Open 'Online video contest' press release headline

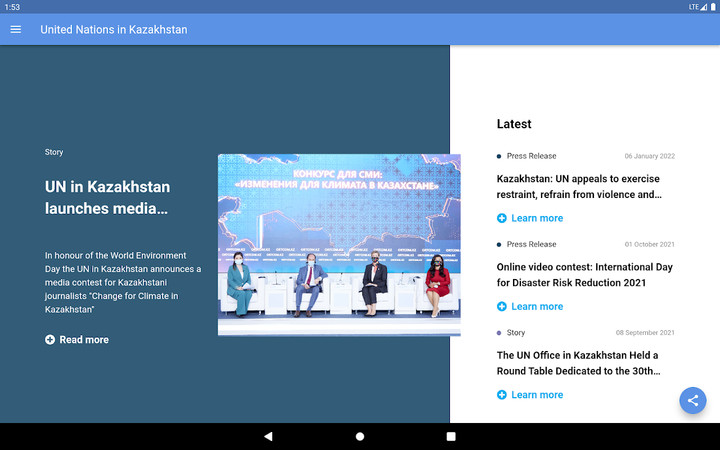[585, 275]
